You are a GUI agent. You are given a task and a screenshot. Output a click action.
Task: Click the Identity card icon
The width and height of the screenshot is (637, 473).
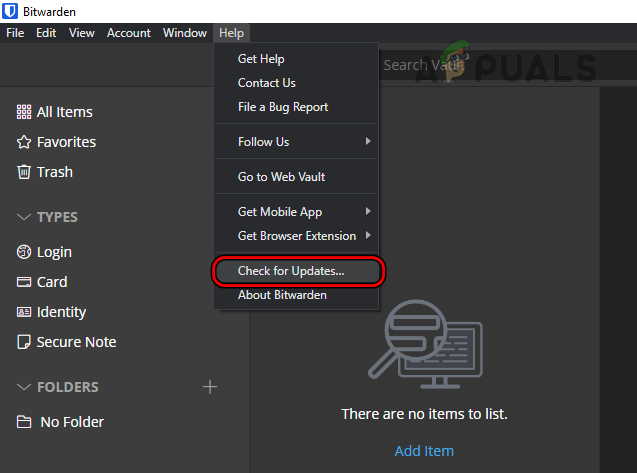pyautogui.click(x=24, y=312)
